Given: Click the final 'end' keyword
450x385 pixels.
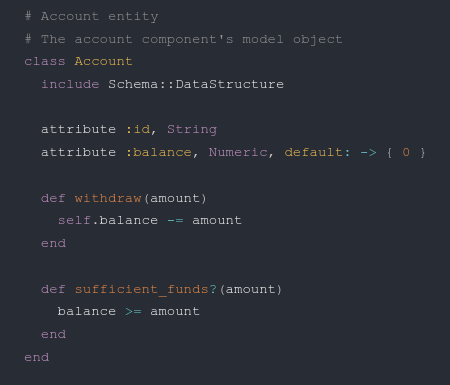Looking at the screenshot, I should point(37,357).
